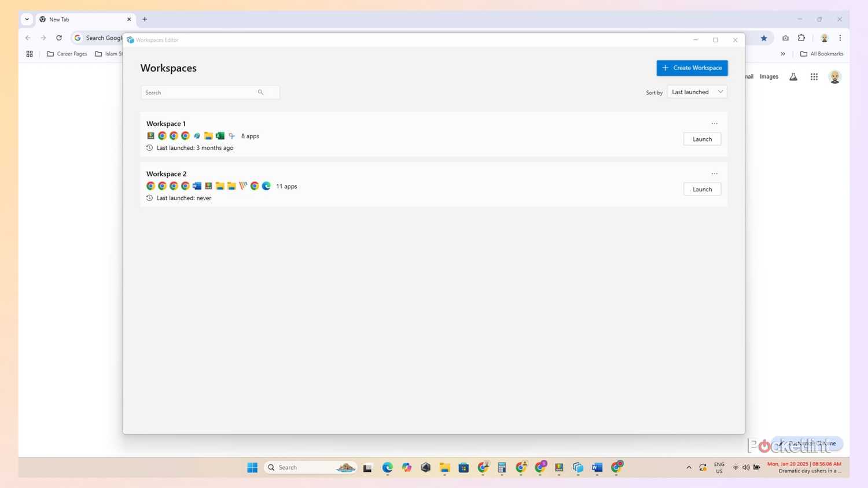Image resolution: width=868 pixels, height=488 pixels.
Task: Click the Search Labs flask icon
Action: (x=793, y=77)
